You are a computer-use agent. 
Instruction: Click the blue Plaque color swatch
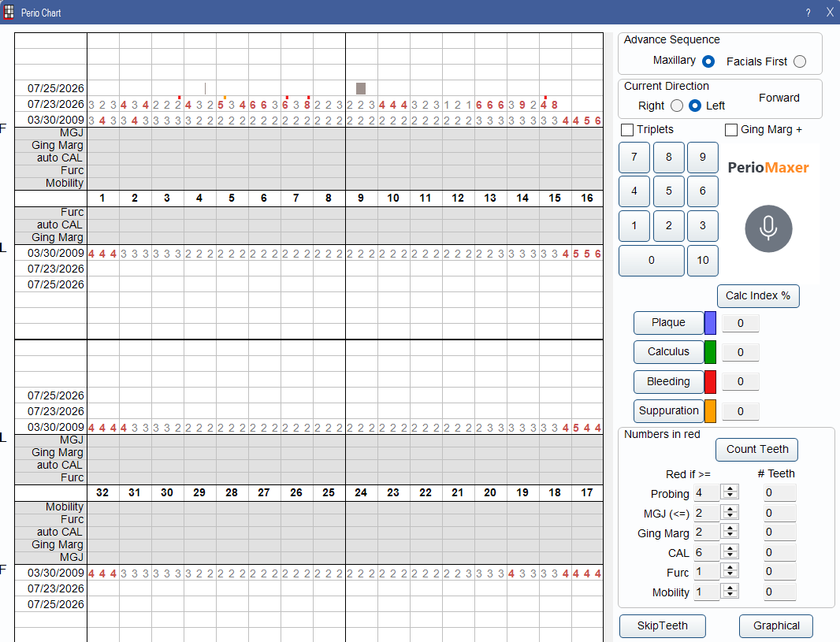[x=710, y=323]
